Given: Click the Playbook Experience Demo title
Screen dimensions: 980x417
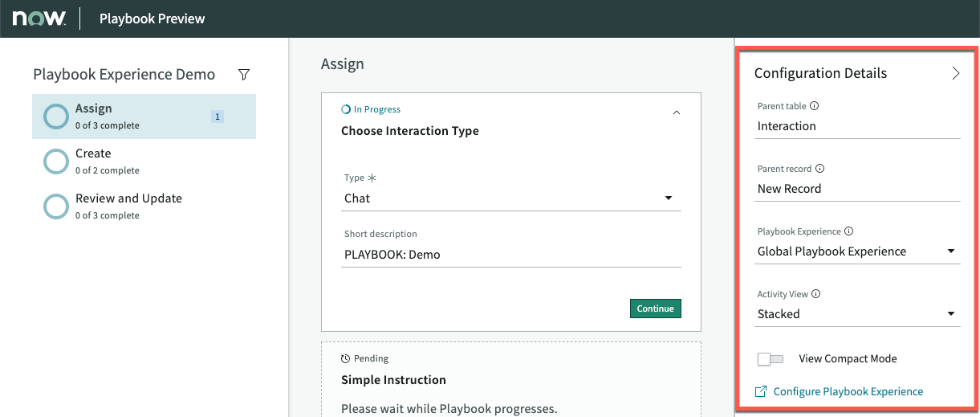Looking at the screenshot, I should click(x=124, y=75).
